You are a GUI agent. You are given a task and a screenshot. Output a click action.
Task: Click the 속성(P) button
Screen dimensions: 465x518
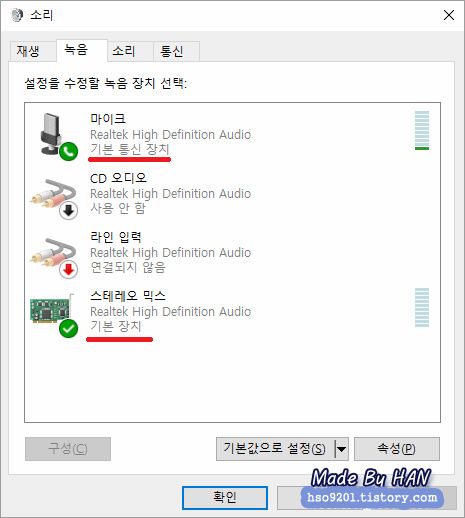[x=397, y=449]
